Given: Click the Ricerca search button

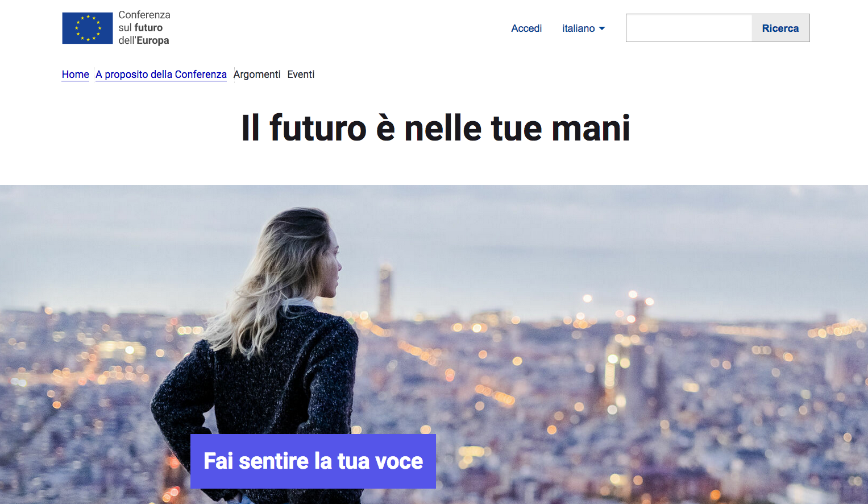Looking at the screenshot, I should pyautogui.click(x=780, y=28).
